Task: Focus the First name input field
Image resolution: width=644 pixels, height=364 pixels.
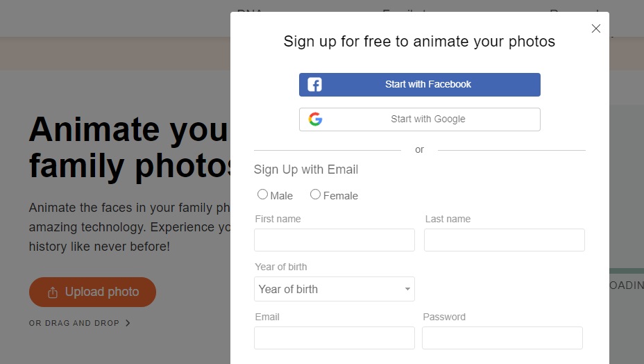Action: click(334, 240)
